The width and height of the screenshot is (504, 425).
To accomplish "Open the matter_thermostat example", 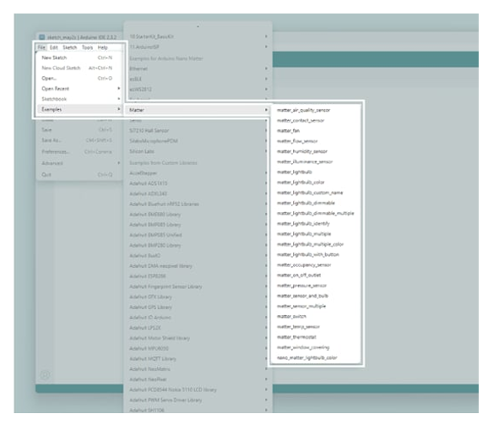I will click(317, 337).
